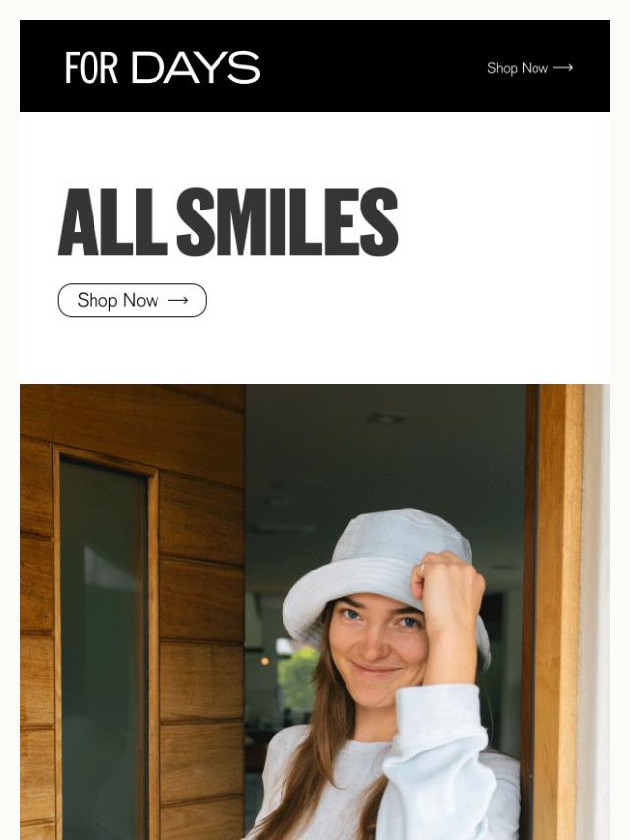The width and height of the screenshot is (630, 840).
Task: Open the hero photo of the woman
Action: pyautogui.click(x=315, y=612)
